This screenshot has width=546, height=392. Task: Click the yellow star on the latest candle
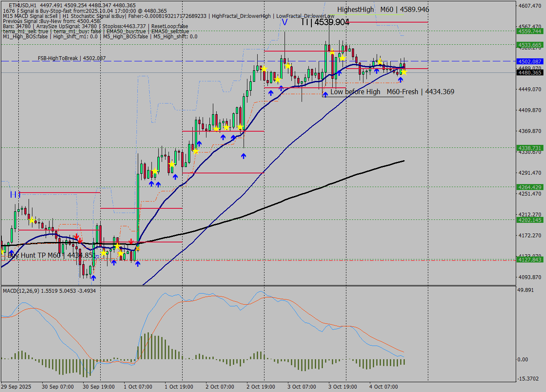coord(404,72)
